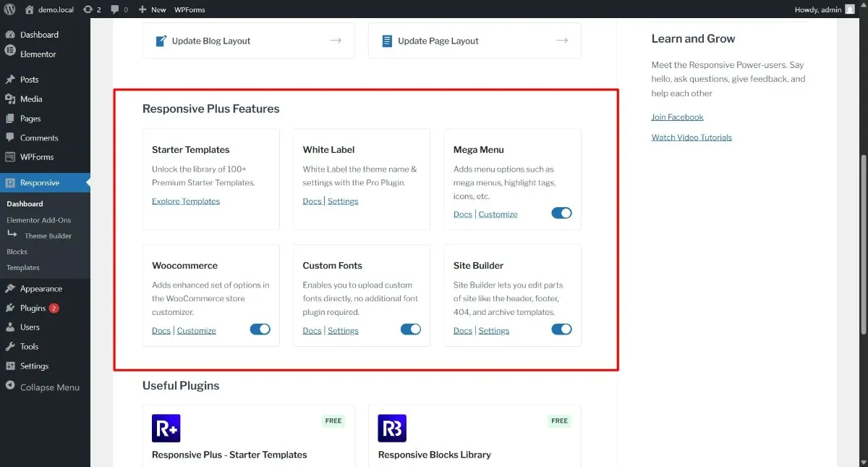Click the Responsive theme icon in sidebar

click(x=10, y=183)
